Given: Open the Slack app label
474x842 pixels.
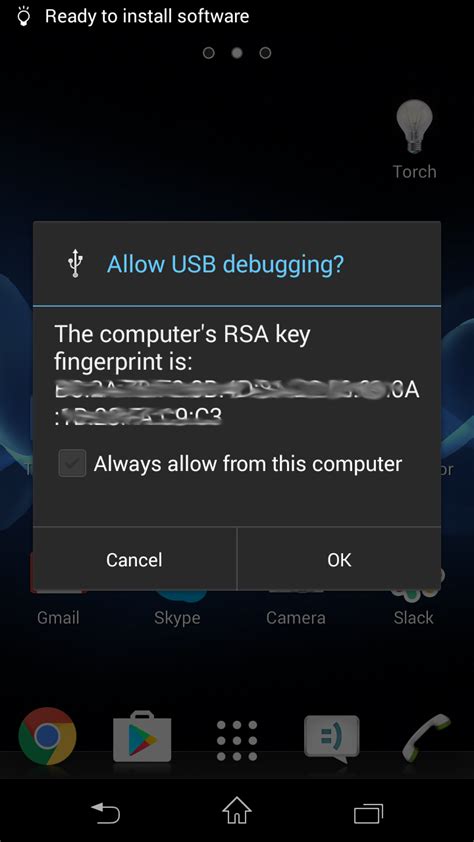Looking at the screenshot, I should [x=413, y=618].
